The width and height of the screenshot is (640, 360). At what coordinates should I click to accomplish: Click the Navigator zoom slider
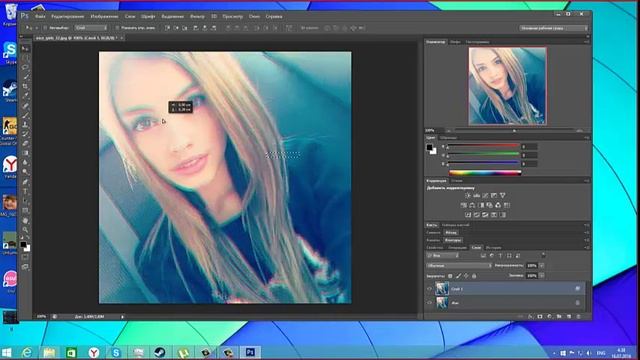click(514, 131)
